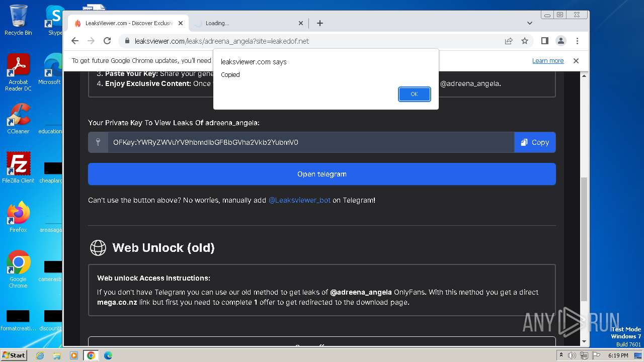Open the Chrome profile menu
Screen dimensions: 644x362
tap(560, 41)
